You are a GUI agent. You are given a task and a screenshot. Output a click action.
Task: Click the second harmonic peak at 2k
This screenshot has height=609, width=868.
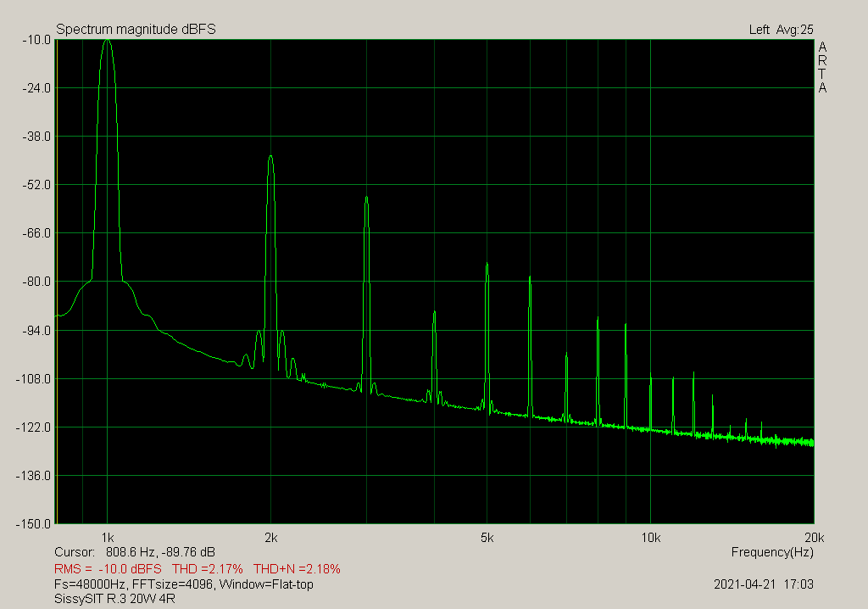tap(270, 158)
